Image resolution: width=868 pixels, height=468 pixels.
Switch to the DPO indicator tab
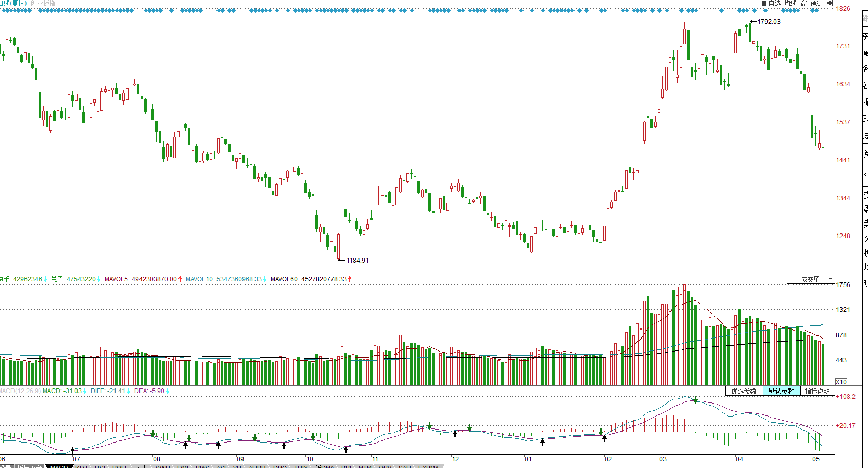280,466
